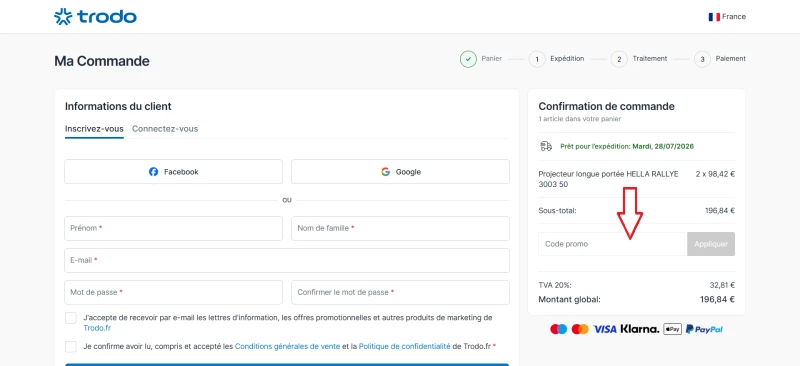Select step 3 circle for Paiement
The image size is (800, 366).
[x=702, y=59]
